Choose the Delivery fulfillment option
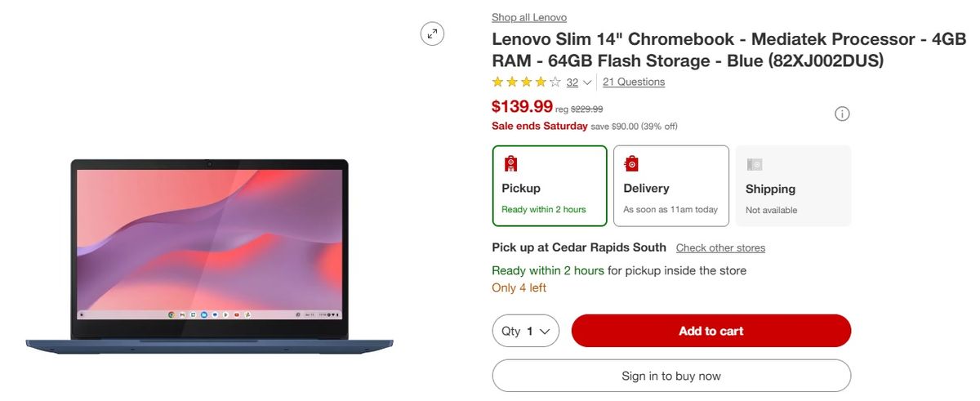 [670, 185]
